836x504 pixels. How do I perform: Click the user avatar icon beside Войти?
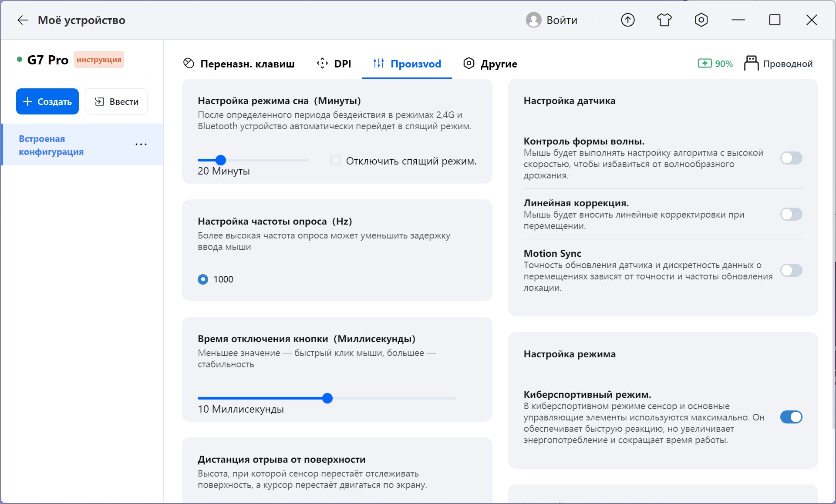pyautogui.click(x=533, y=20)
